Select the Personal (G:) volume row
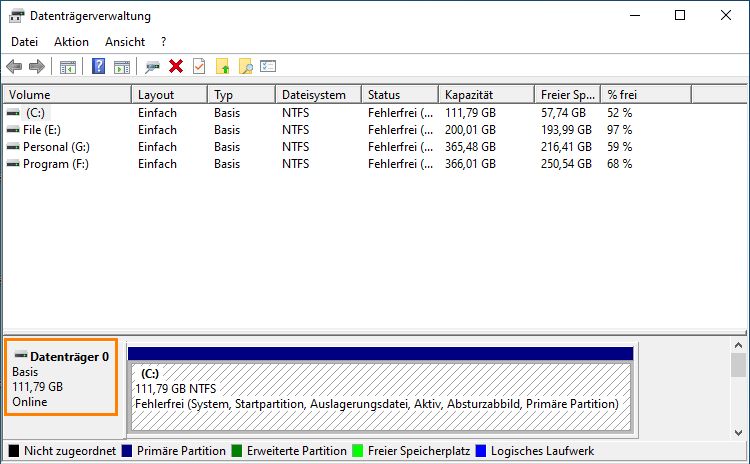750x464 pixels. point(348,147)
